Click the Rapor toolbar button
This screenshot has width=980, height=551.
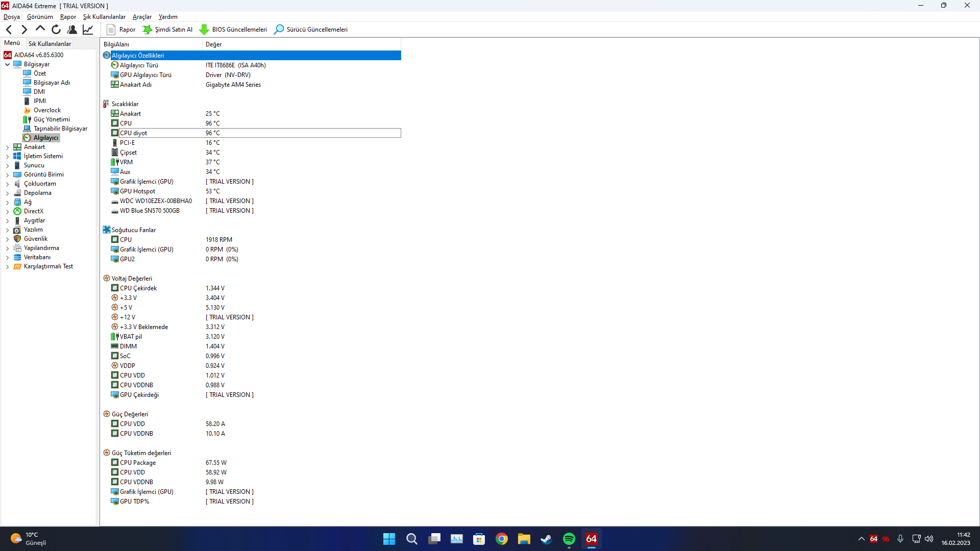pos(121,30)
